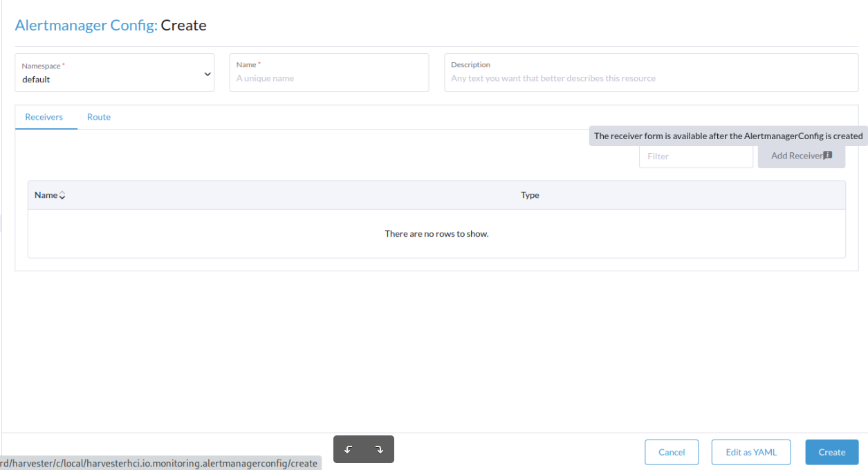Click the Cancel button
Image resolution: width=868 pixels, height=470 pixels.
[x=672, y=452]
